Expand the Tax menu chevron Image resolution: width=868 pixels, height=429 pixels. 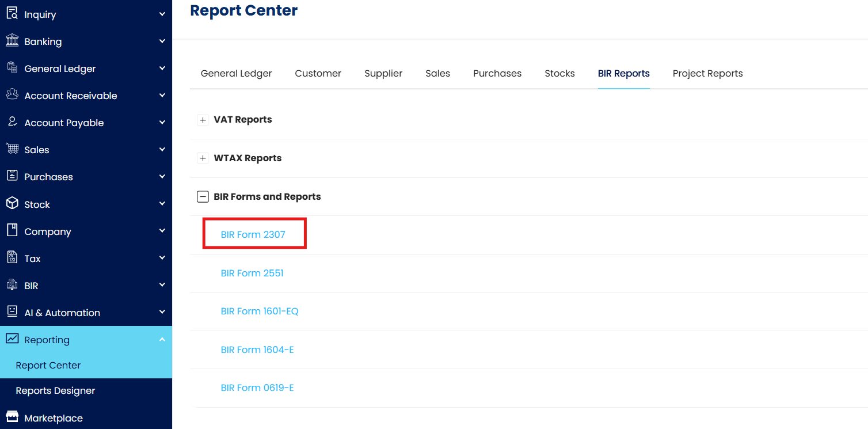(162, 258)
